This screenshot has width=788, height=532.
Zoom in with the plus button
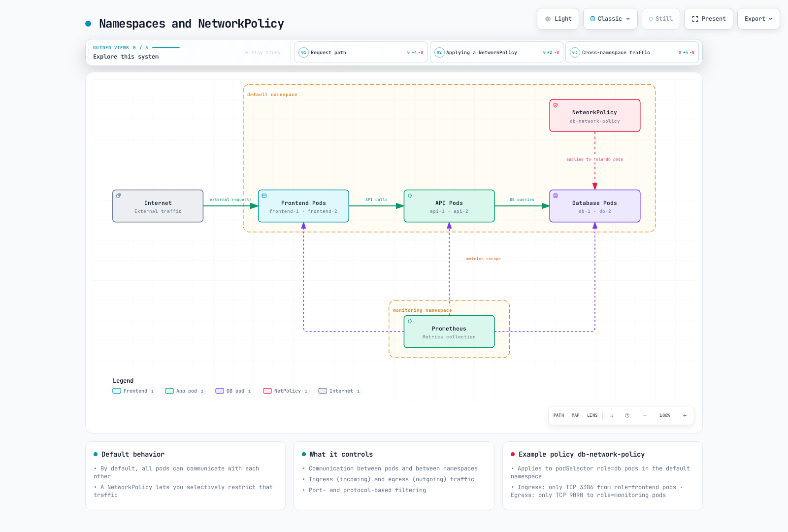click(x=685, y=415)
